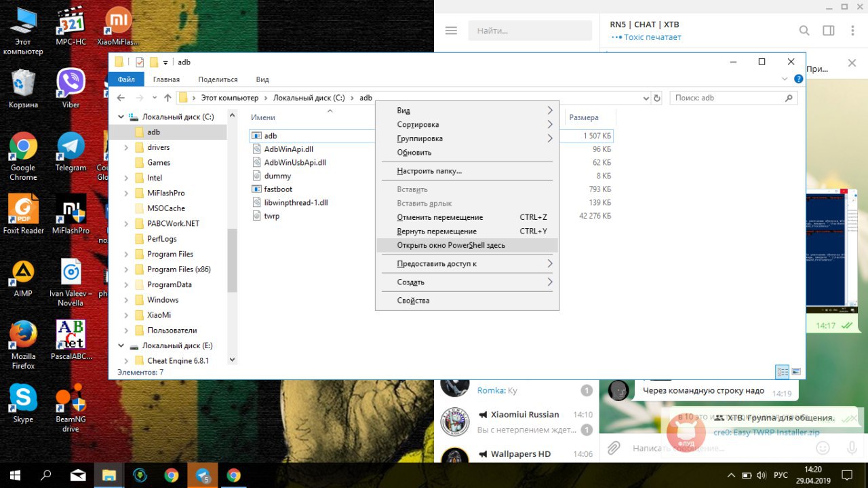Open BeamNG drive desktop shortcut

(x=71, y=408)
